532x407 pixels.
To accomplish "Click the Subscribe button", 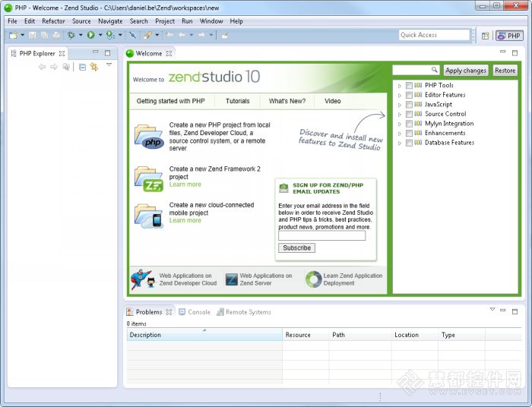I will [x=296, y=248].
